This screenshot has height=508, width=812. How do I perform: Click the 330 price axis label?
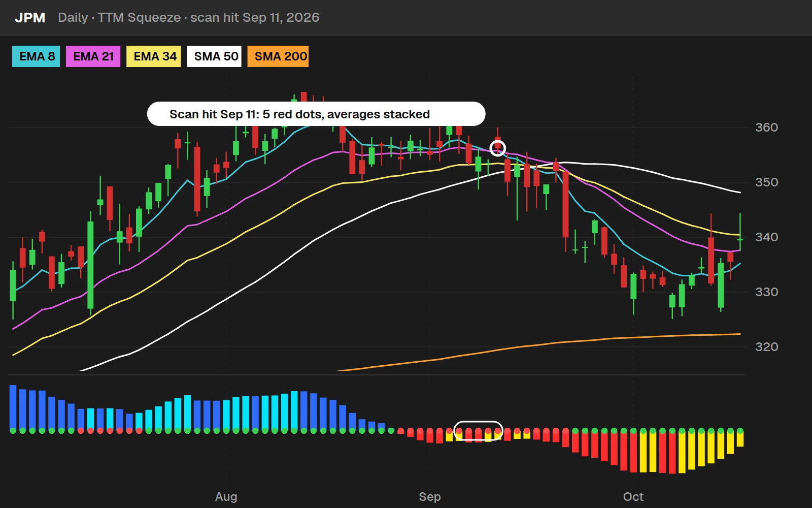pos(766,292)
